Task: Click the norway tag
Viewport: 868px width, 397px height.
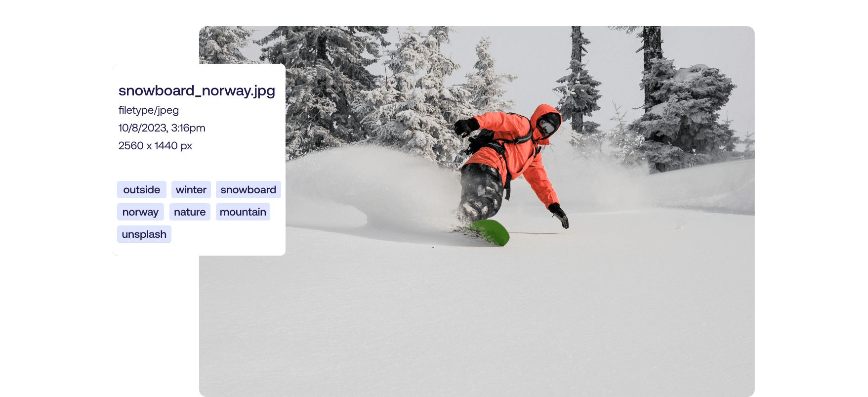Action: pos(140,212)
